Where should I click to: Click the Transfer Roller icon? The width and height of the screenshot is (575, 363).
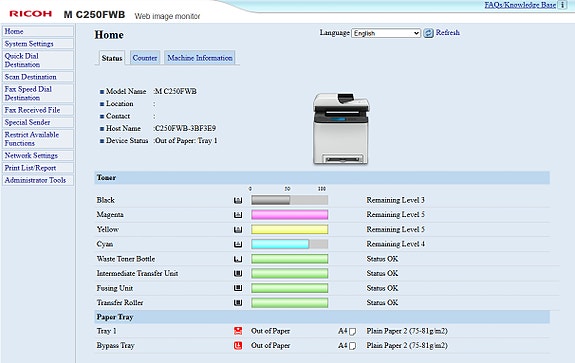tap(238, 303)
